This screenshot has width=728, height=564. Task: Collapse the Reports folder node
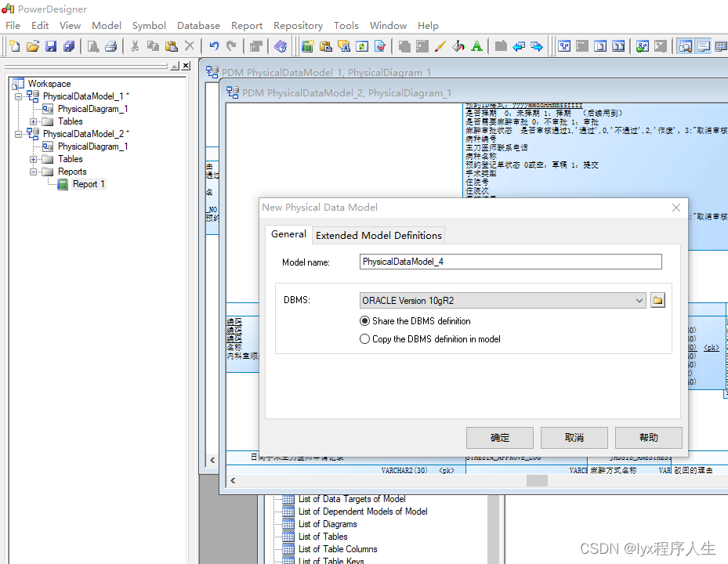34,172
